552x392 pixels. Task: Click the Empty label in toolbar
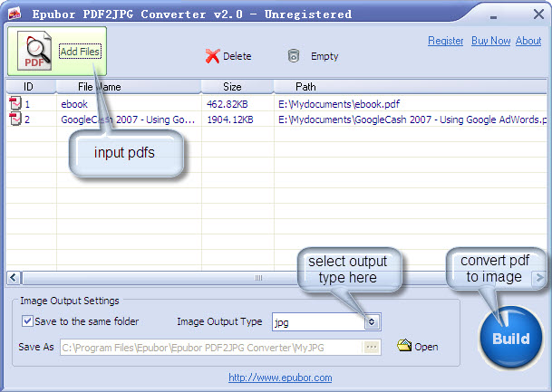click(324, 56)
